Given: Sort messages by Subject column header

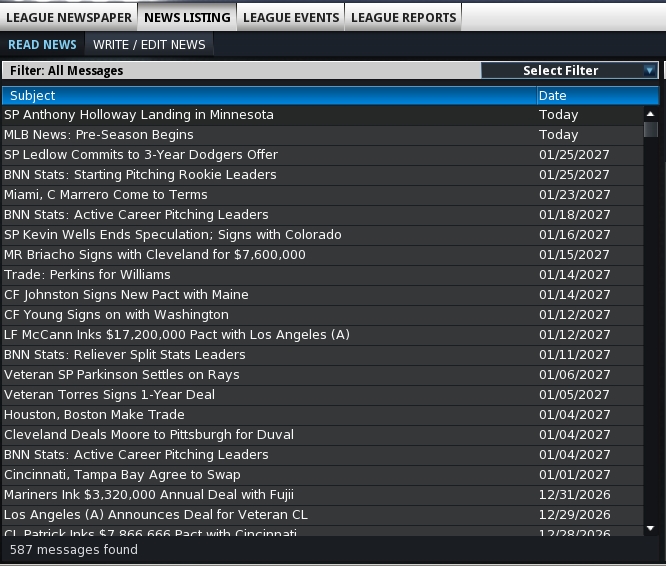Looking at the screenshot, I should coord(268,96).
